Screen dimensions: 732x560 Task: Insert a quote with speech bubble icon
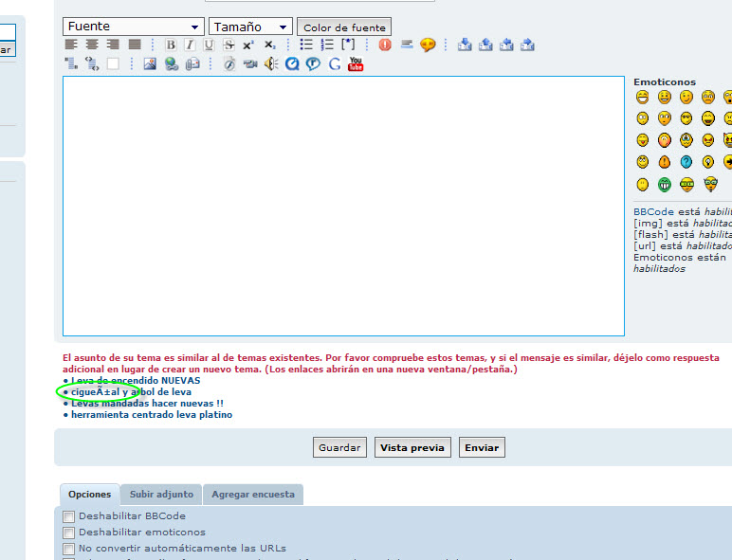coord(428,45)
